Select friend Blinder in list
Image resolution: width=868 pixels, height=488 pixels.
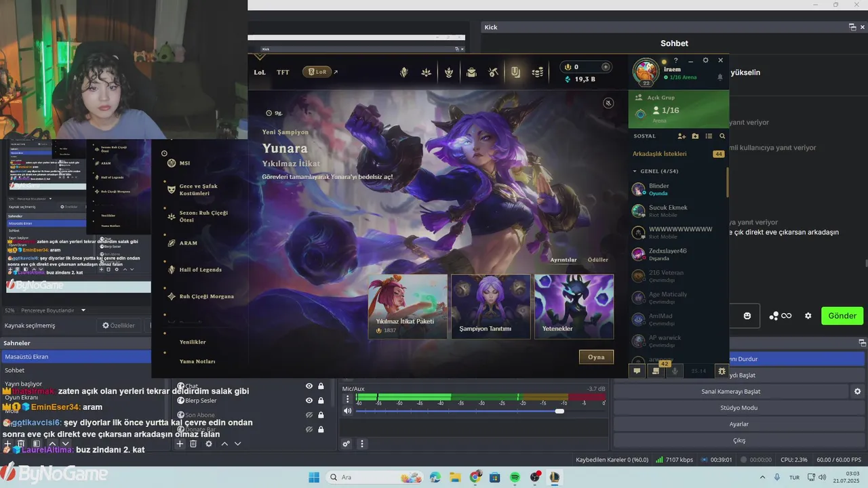click(678, 189)
